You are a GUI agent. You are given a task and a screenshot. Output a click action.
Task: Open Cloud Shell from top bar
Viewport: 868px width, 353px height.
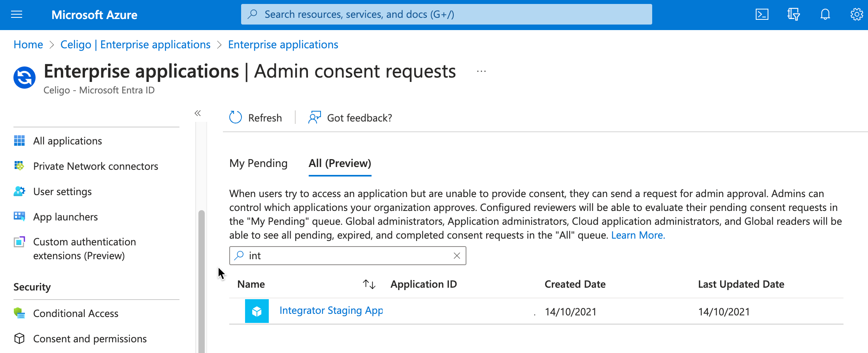pos(762,15)
